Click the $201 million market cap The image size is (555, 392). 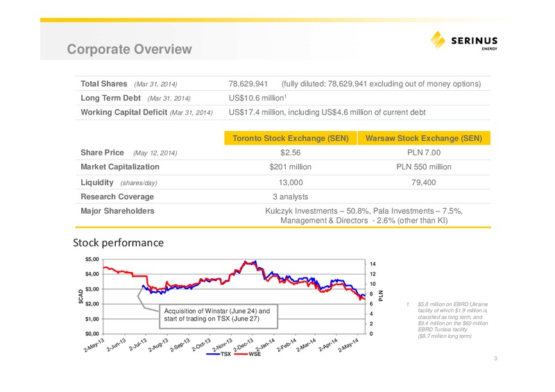[x=290, y=167]
